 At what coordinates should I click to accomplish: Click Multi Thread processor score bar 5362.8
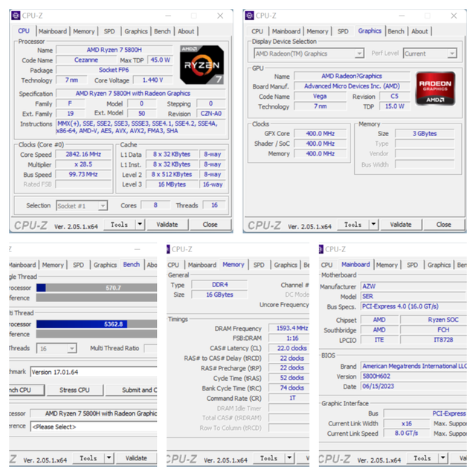click(97, 324)
